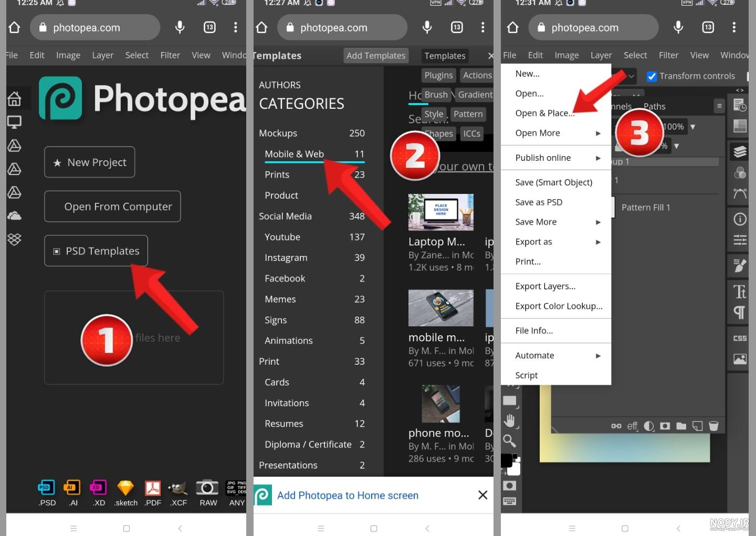Screen dimensions: 756x536
Task: Tap microphone icon in left screen browser
Action: (180, 27)
